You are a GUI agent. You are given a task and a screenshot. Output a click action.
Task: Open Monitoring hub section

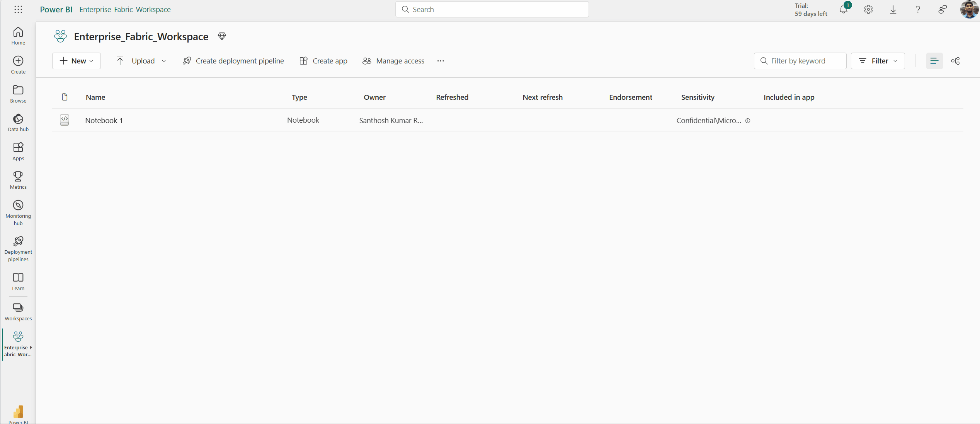(x=18, y=213)
